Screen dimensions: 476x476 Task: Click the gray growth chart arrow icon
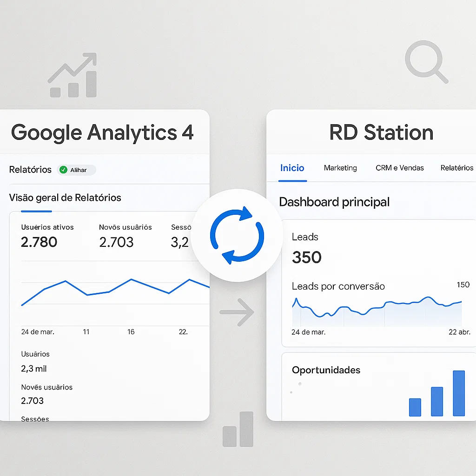coord(73,75)
